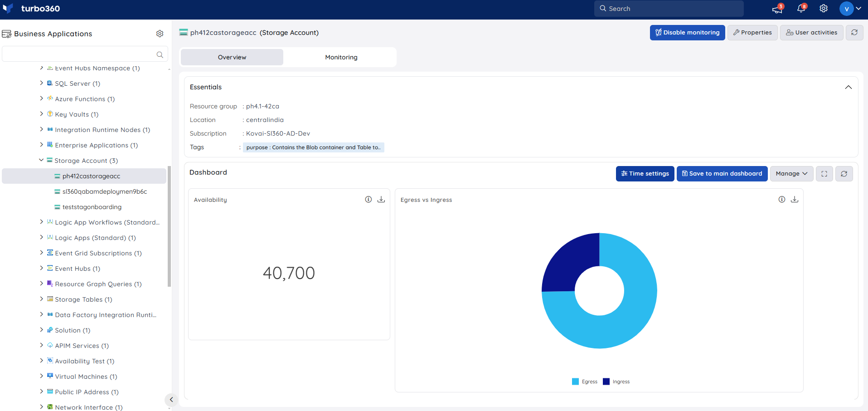Expand Integration Runtime Nodes

point(42,129)
